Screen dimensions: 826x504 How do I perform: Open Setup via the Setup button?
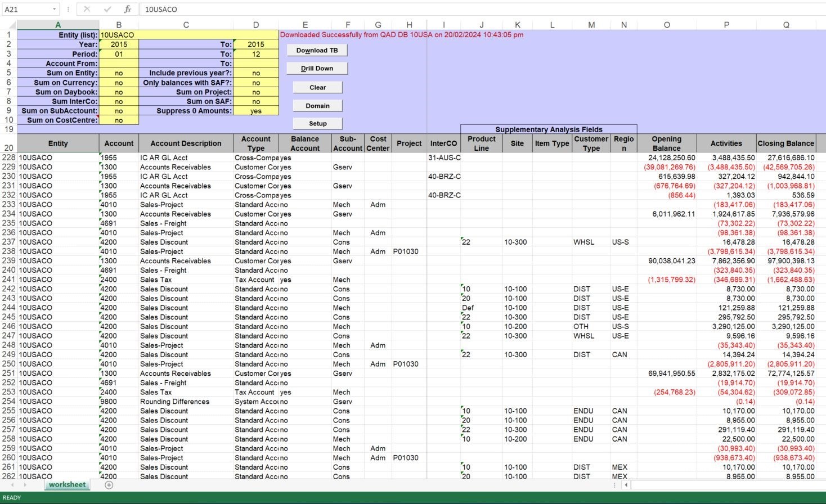point(317,123)
